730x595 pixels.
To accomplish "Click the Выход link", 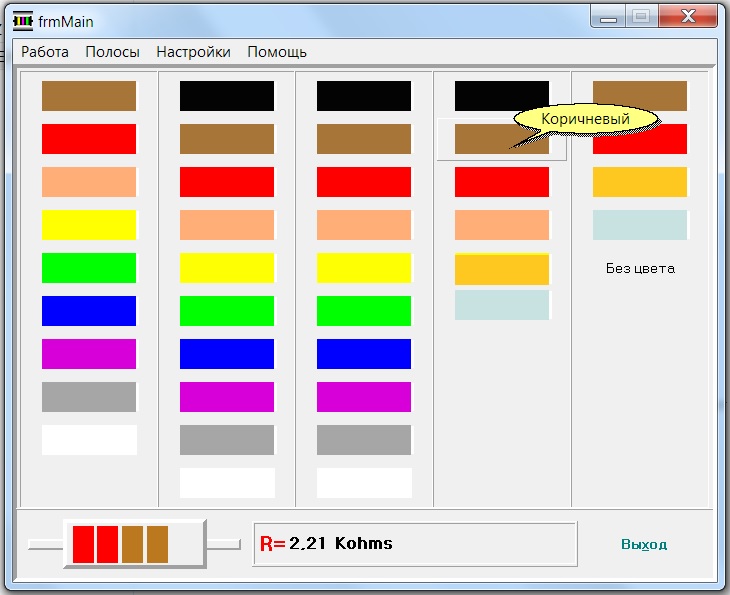I will pos(643,545).
